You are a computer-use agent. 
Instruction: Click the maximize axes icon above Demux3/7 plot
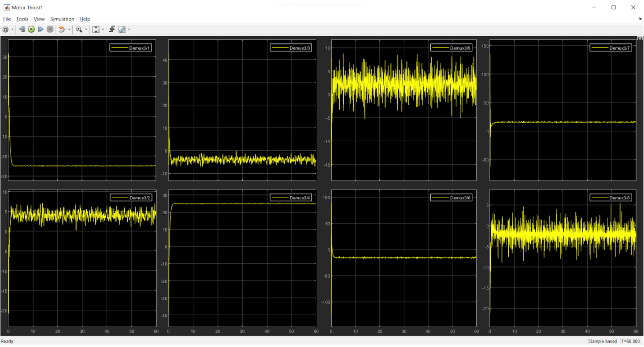pos(639,38)
